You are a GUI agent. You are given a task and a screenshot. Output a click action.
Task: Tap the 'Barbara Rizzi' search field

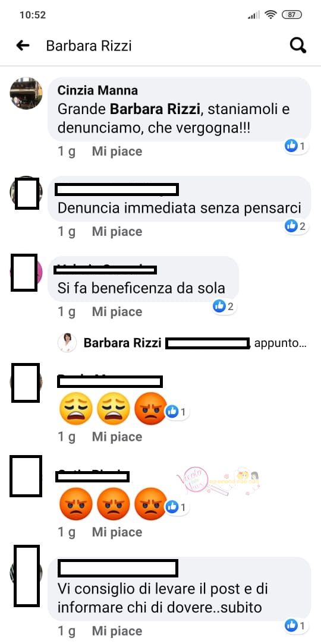pyautogui.click(x=89, y=46)
